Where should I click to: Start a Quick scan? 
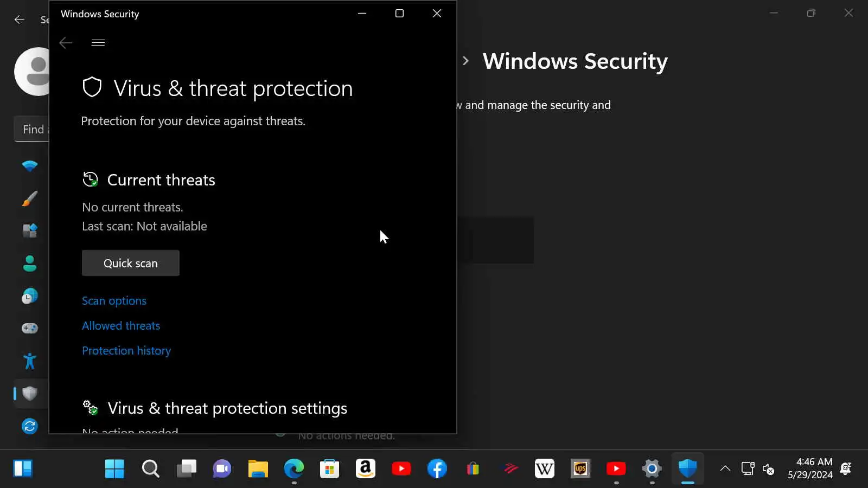[x=131, y=263]
